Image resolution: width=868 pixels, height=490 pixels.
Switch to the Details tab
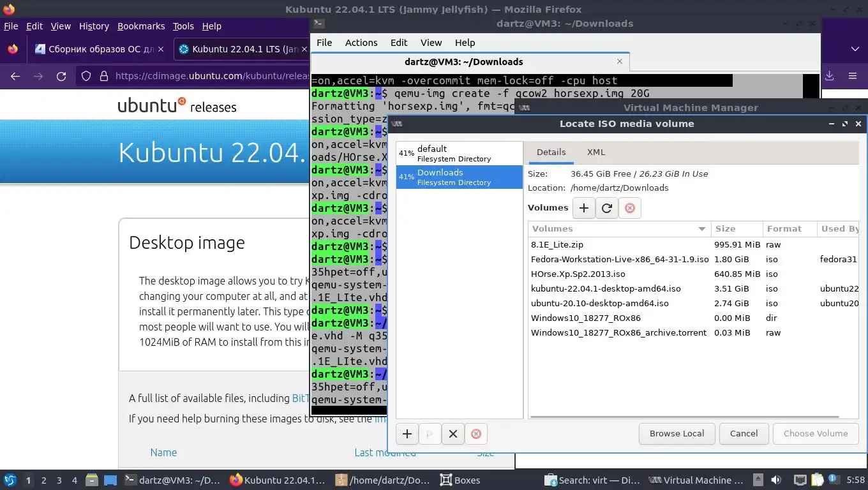pos(551,152)
